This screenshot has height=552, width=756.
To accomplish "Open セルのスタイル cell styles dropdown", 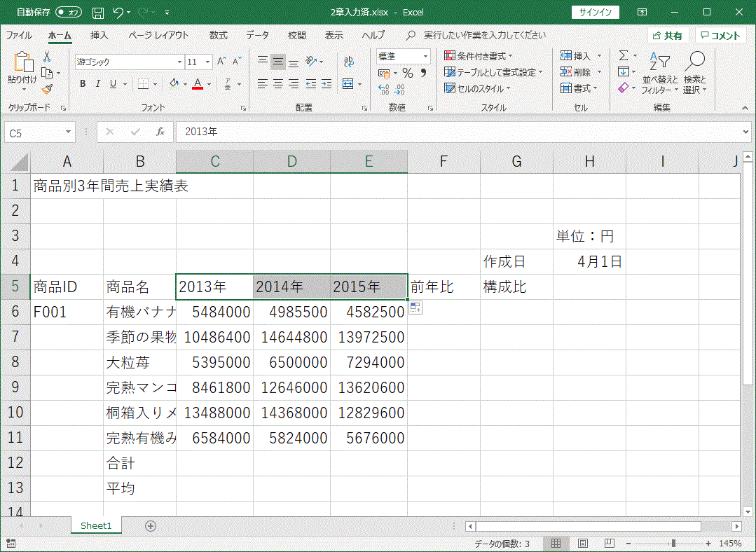I will tap(477, 88).
